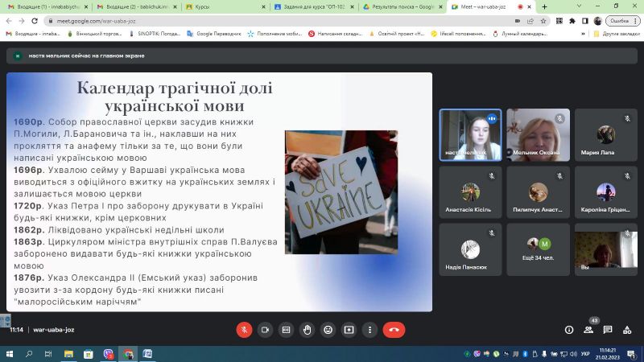
Task: Open Chrome extensions puzzle icon
Action: click(572, 21)
